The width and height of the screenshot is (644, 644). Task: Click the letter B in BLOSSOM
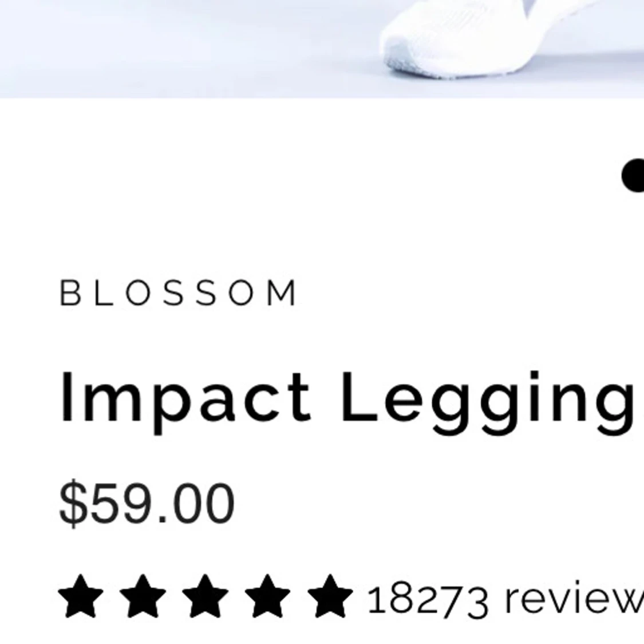tap(70, 293)
